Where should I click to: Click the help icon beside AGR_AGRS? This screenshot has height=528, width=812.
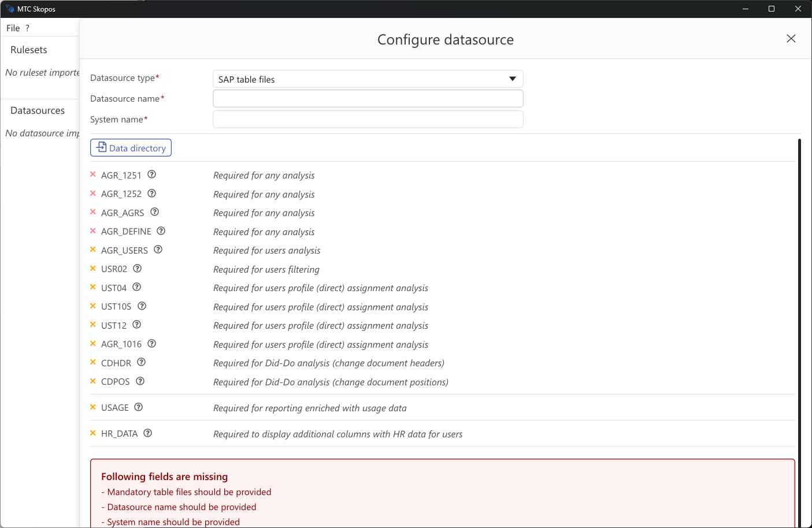(154, 212)
